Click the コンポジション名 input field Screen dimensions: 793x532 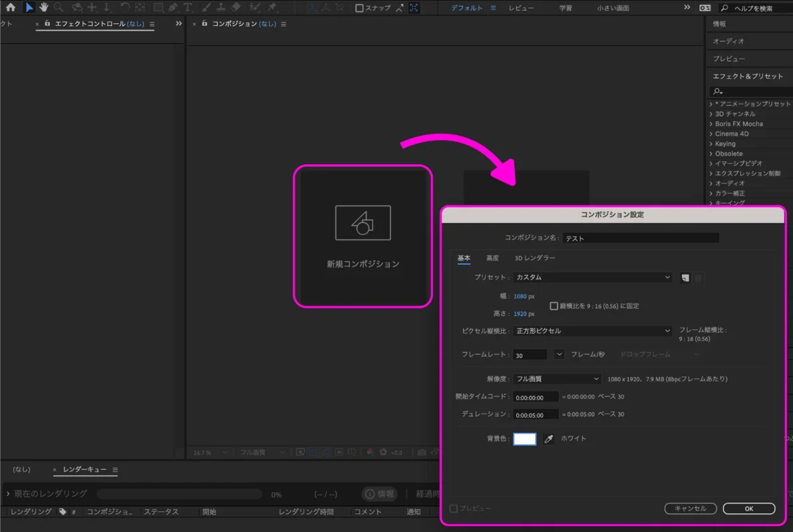point(641,238)
